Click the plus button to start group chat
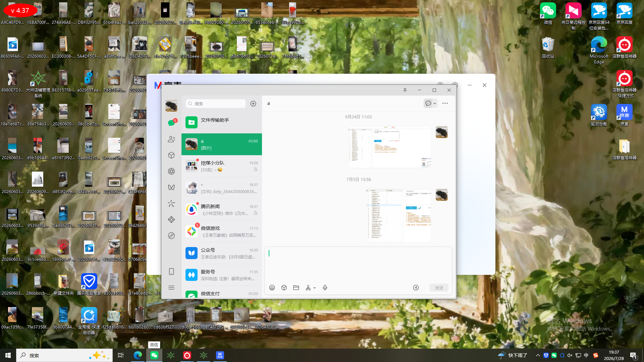Screen dimensions: 644x362 click(253, 104)
